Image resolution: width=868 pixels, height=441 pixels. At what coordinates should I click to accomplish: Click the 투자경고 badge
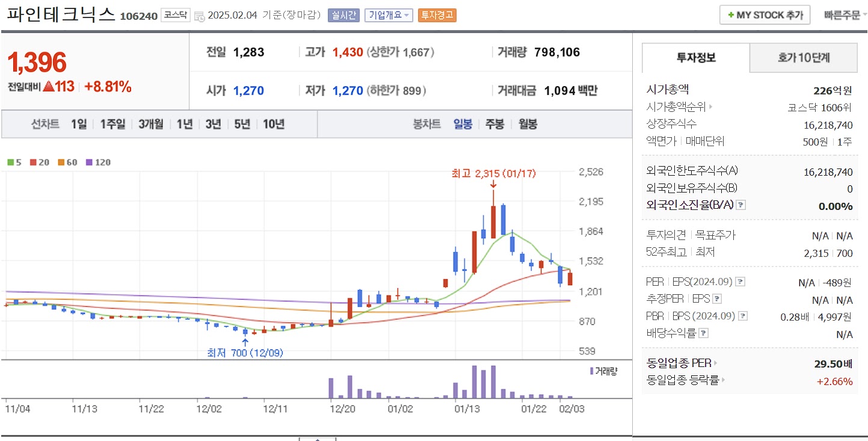click(x=437, y=16)
